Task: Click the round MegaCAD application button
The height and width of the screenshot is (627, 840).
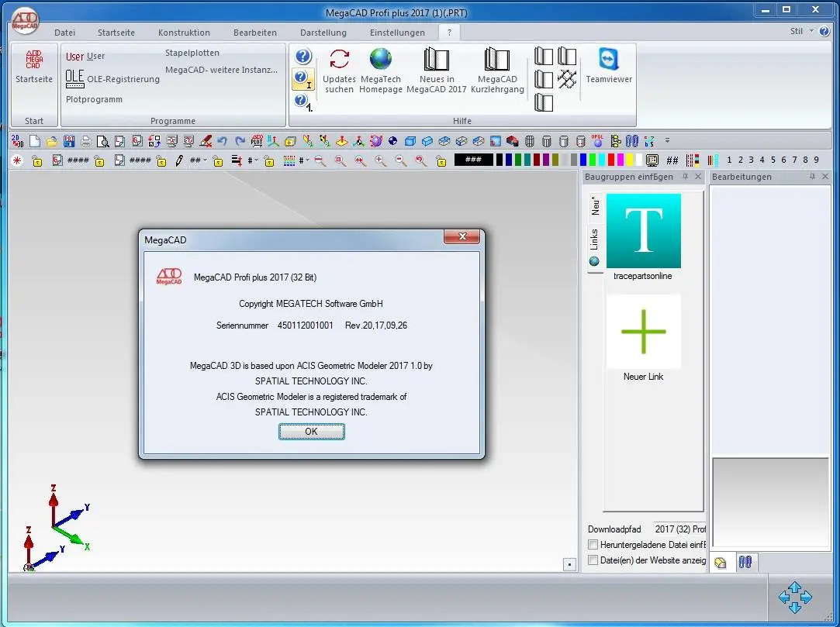Action: (25, 20)
